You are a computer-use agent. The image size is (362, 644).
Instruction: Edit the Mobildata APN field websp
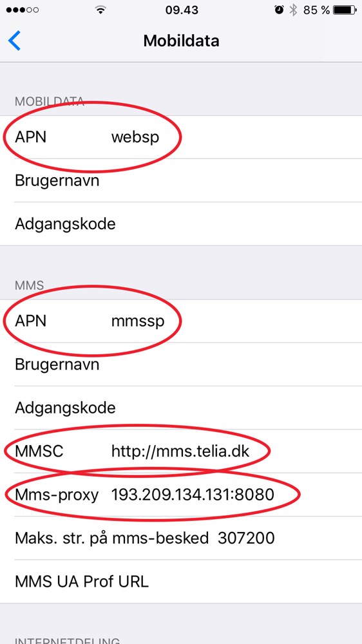pyautogui.click(x=181, y=137)
